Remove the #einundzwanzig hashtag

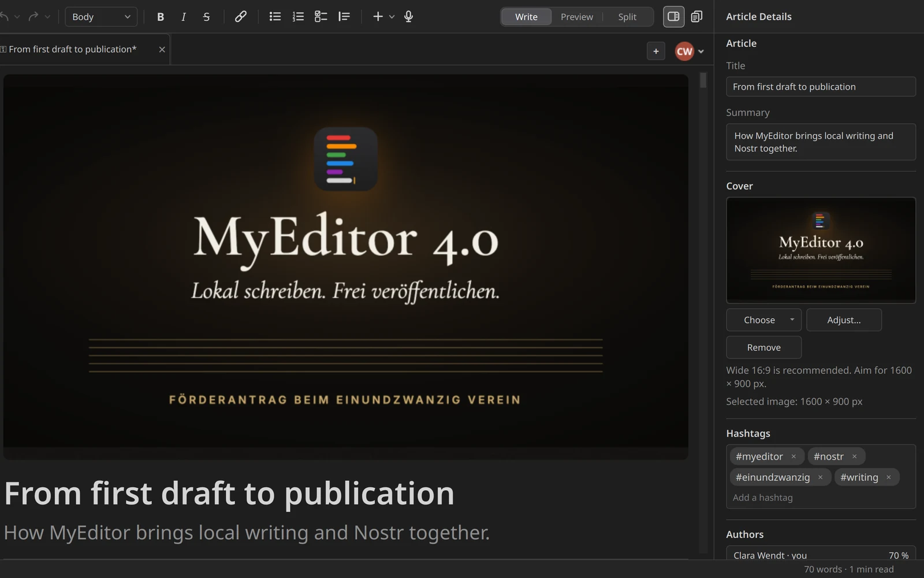[x=820, y=477]
